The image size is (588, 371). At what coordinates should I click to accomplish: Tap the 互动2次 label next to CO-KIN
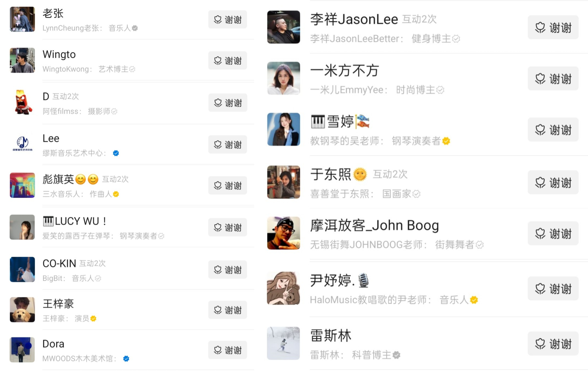pos(93,263)
